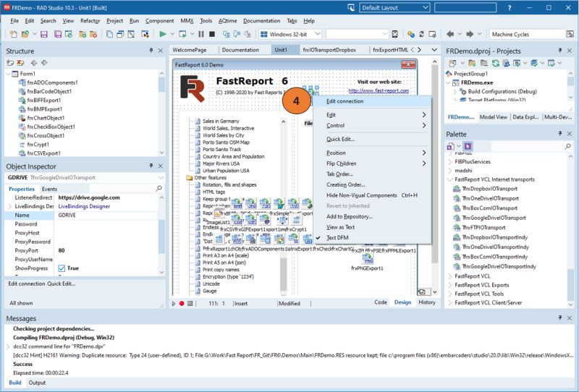Open the Model View tab
Viewport: 579px width, 392px height.
coord(494,117)
